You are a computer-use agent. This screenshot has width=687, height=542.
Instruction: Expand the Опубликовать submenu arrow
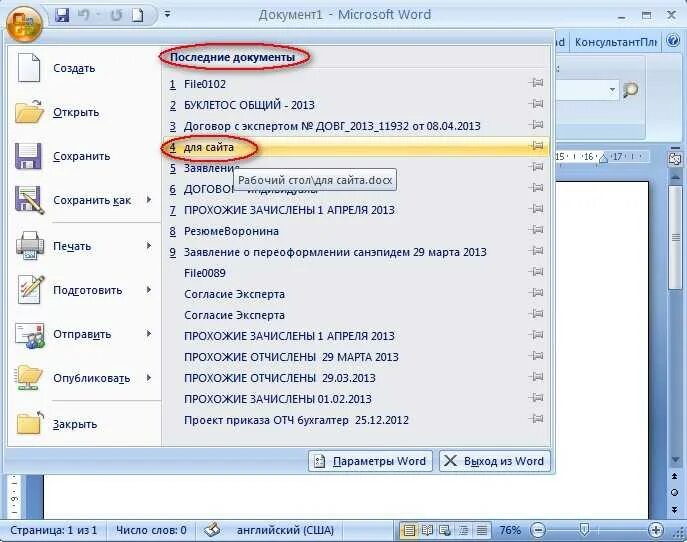[x=149, y=378]
